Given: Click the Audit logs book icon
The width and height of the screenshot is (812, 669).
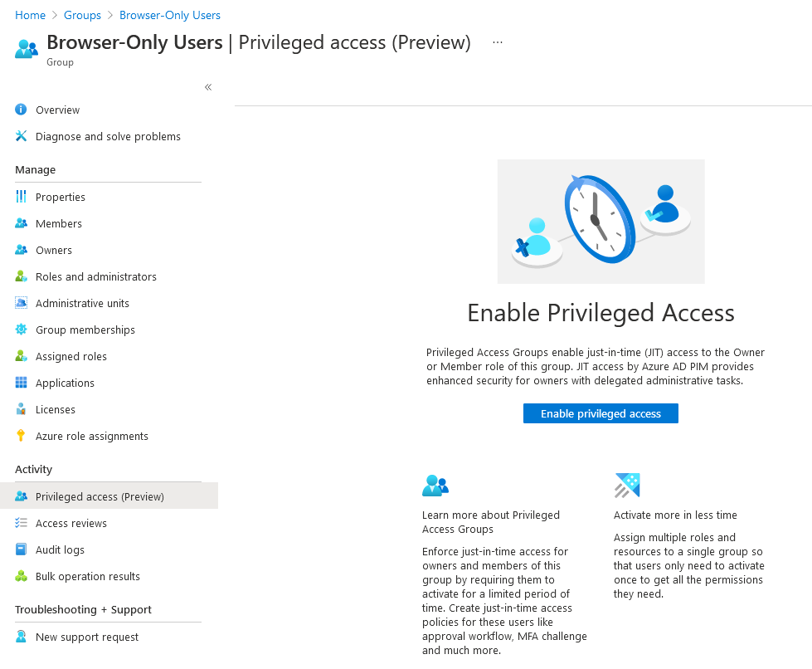Looking at the screenshot, I should (21, 549).
